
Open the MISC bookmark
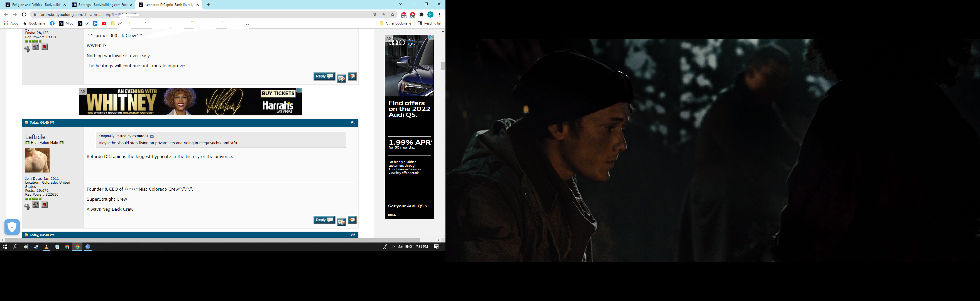click(67, 24)
